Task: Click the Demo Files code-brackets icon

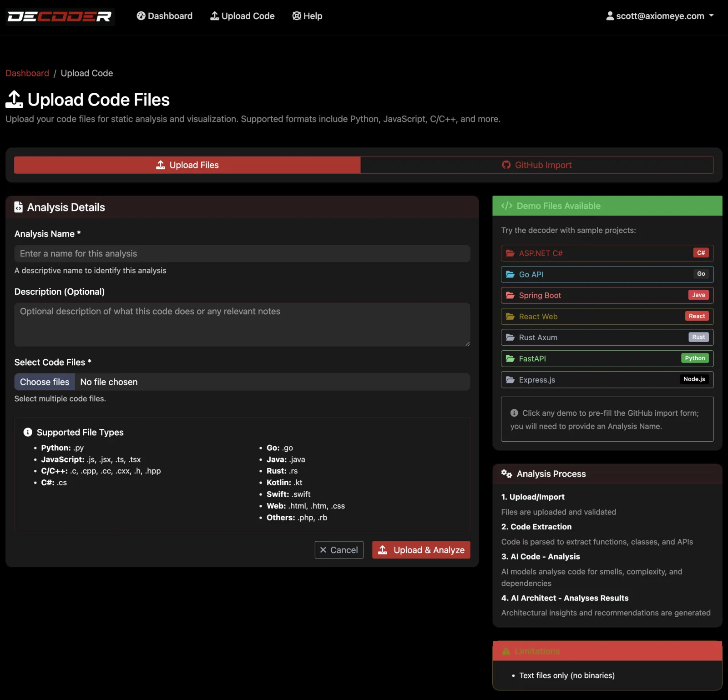Action: (507, 206)
